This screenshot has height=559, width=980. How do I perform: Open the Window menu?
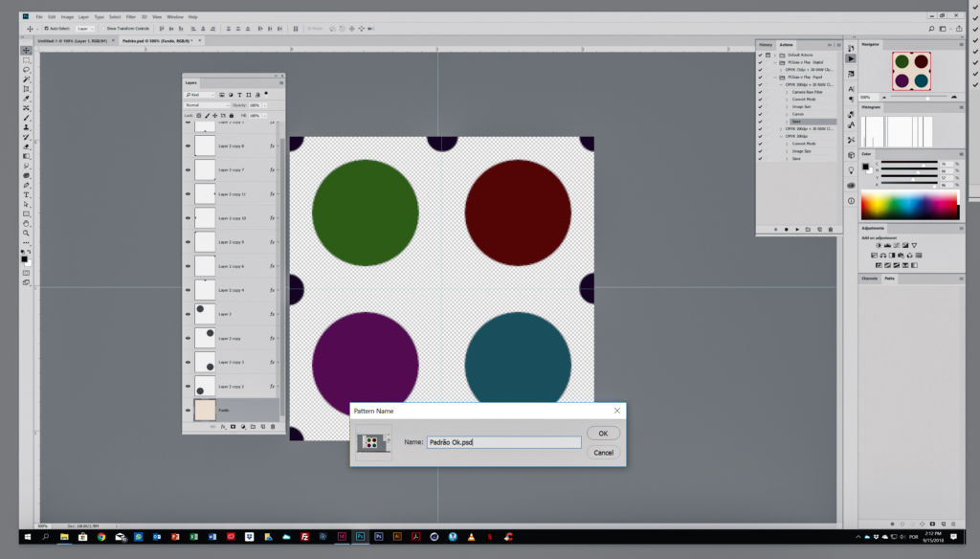[175, 17]
